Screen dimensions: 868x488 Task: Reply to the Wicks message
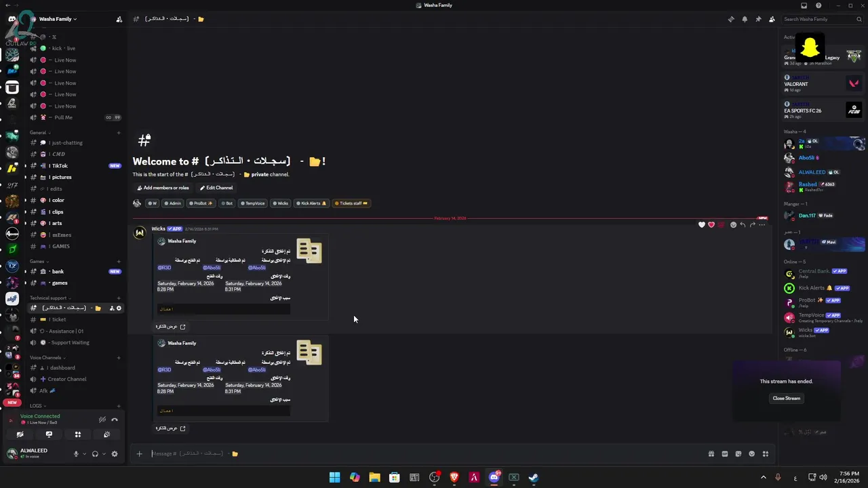[x=743, y=224]
